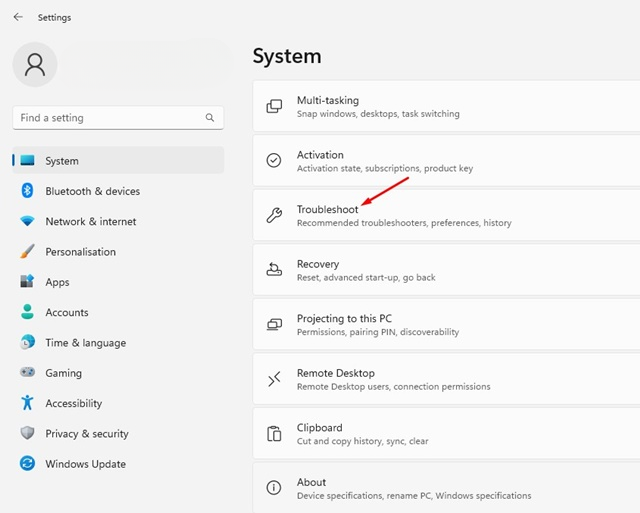Screen dimensions: 640x513
Task: Open Activation settings
Action: 447,161
